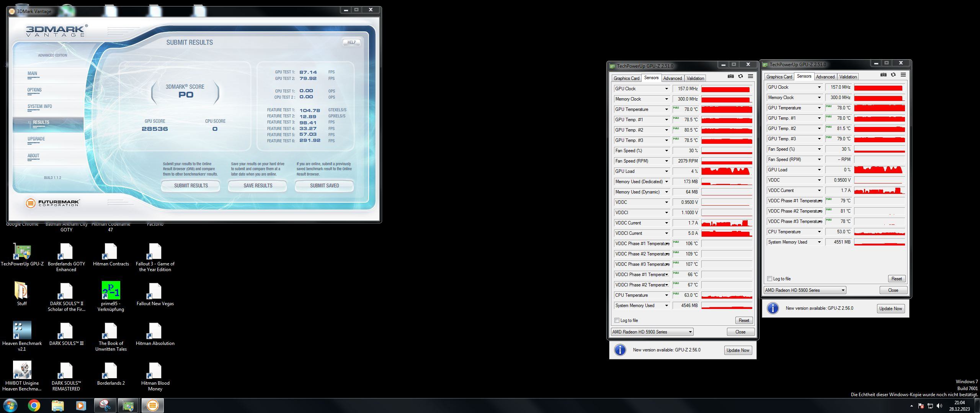Take screenshot in right GPU-Z window
This screenshot has height=413, width=980.
883,75
